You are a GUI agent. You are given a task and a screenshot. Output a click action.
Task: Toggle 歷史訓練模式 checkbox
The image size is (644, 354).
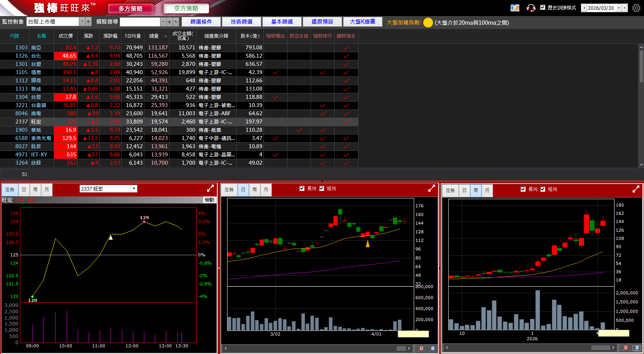coord(543,7)
